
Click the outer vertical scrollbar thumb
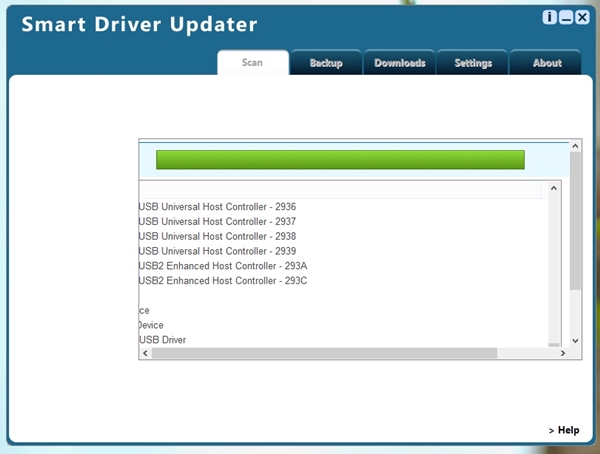coord(575,221)
